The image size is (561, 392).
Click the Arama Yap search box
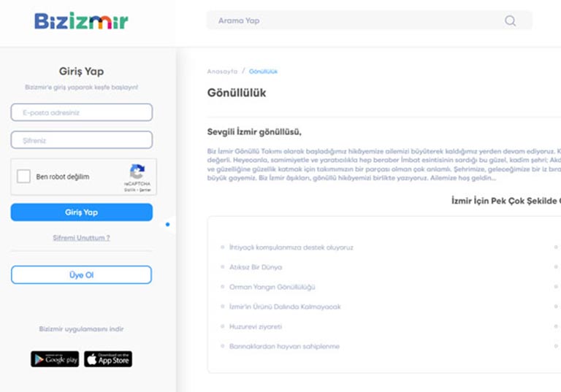point(358,20)
